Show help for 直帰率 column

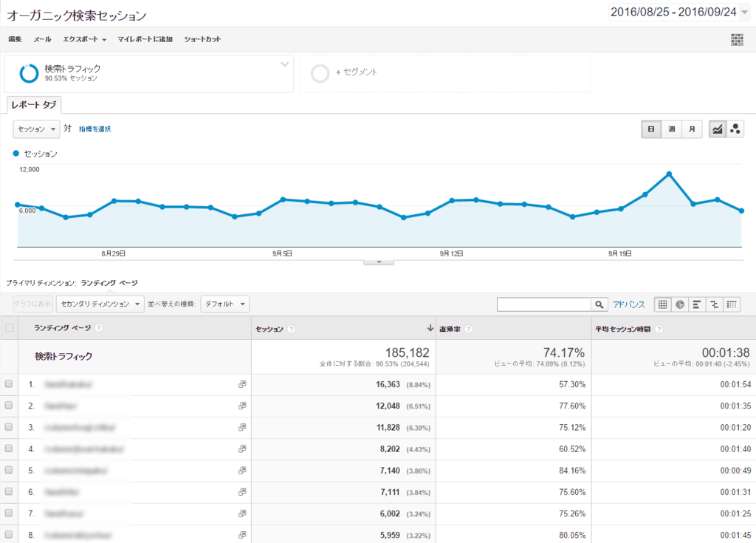(468, 329)
